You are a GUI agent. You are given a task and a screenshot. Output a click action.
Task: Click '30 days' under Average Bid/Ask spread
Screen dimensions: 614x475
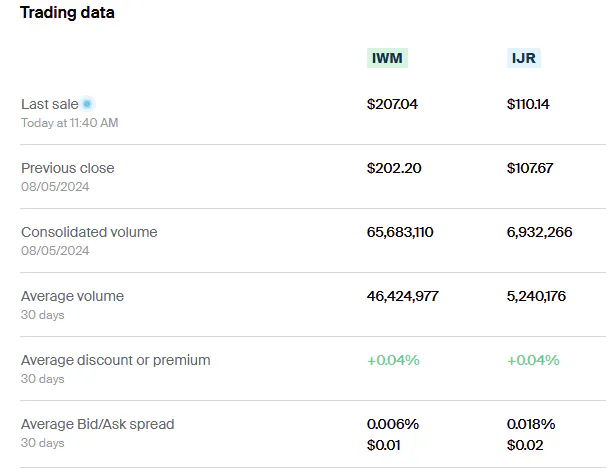pyautogui.click(x=43, y=443)
